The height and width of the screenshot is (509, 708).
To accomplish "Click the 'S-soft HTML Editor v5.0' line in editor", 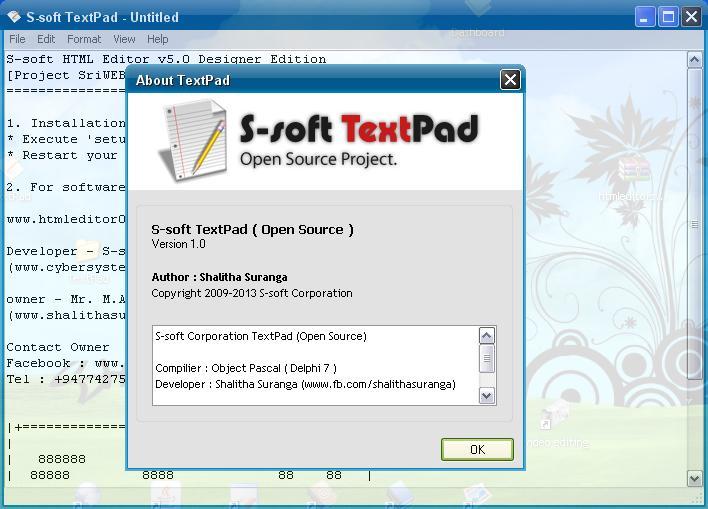I will (x=166, y=59).
